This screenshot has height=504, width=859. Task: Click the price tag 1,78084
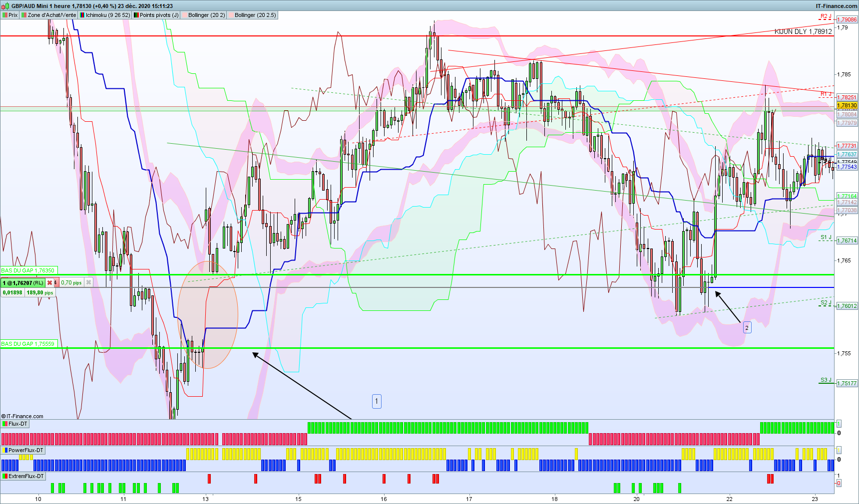coord(847,114)
